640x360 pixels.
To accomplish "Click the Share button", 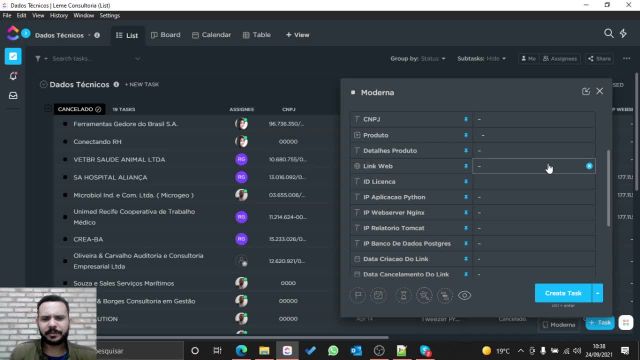I will point(599,59).
